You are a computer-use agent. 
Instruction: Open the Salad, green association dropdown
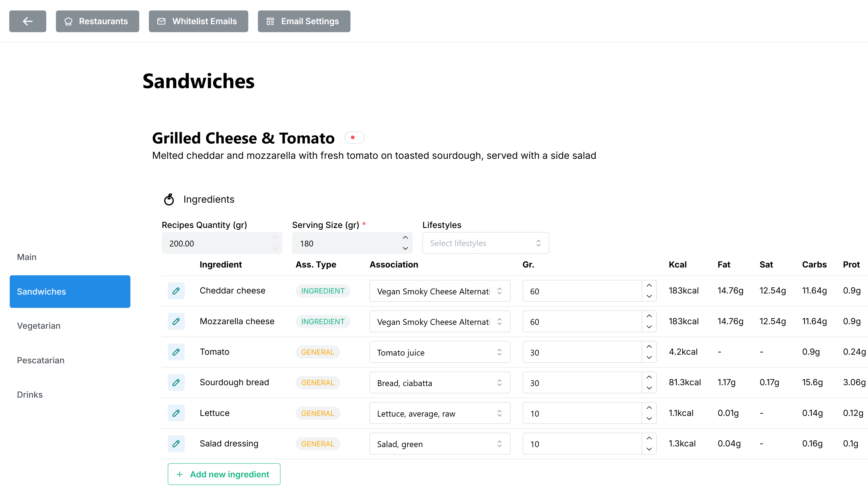pos(440,444)
